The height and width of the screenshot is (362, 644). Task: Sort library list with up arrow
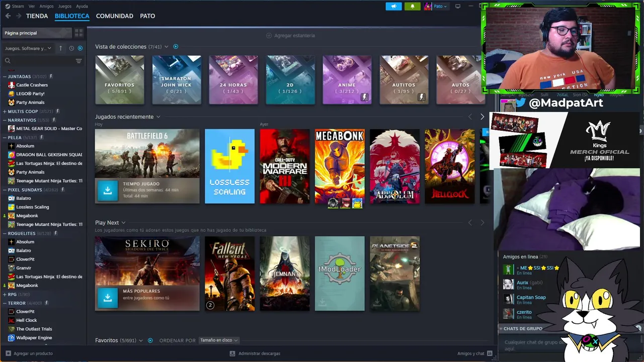point(60,48)
